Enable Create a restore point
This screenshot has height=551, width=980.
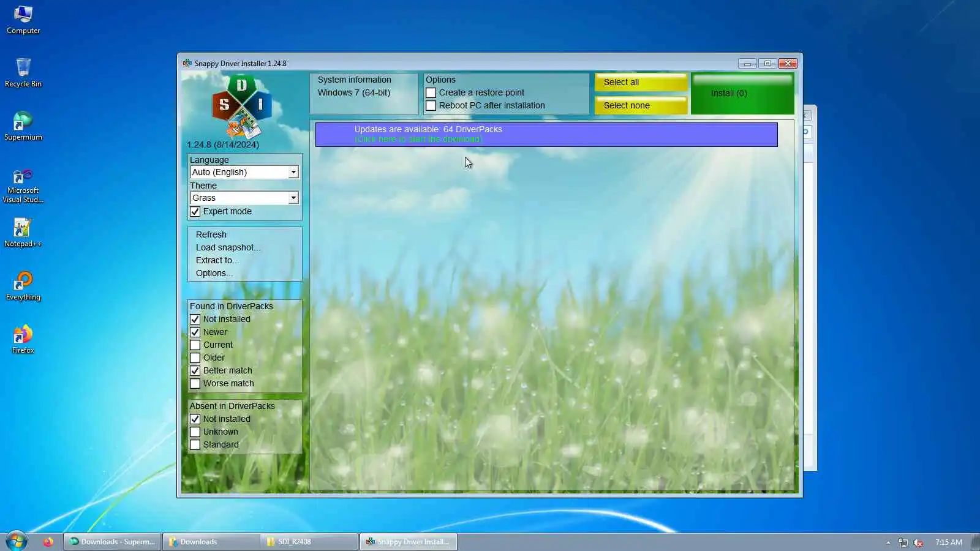click(431, 92)
